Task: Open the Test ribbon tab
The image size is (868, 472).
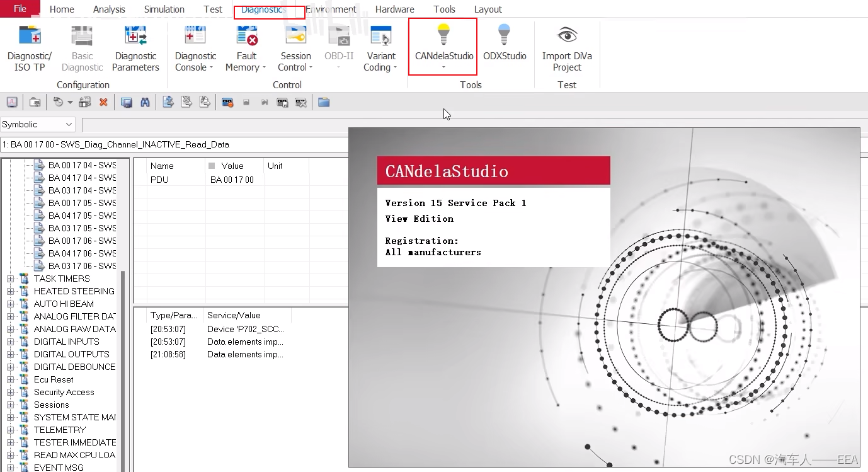Action: (213, 9)
